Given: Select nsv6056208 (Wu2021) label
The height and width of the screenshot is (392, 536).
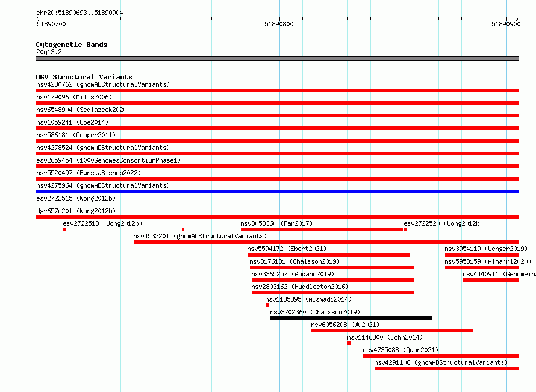Looking at the screenshot, I should (345, 325).
